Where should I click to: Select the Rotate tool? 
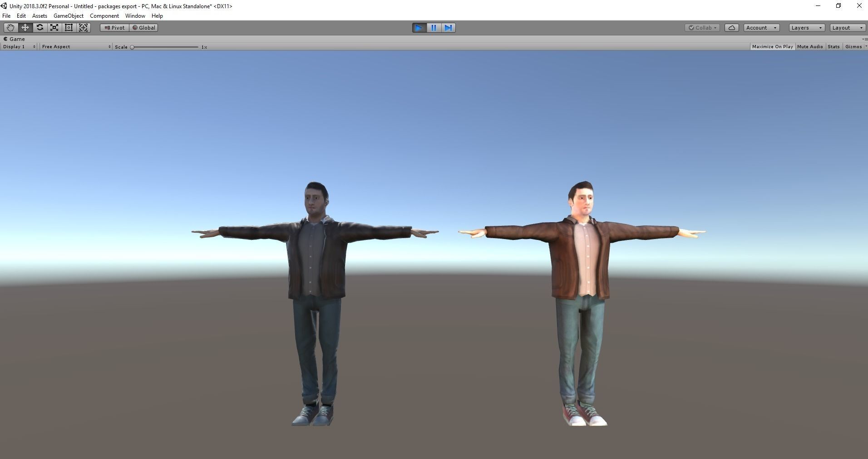pyautogui.click(x=39, y=27)
